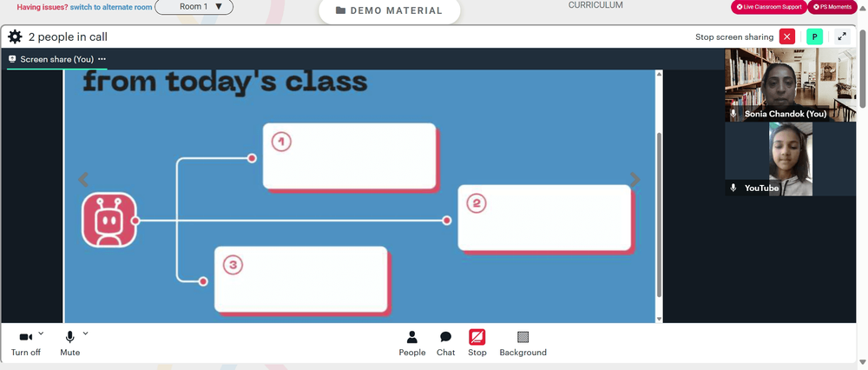Screen dimensions: 868x370
Task: Open the Room 1 dropdown
Action: (194, 7)
